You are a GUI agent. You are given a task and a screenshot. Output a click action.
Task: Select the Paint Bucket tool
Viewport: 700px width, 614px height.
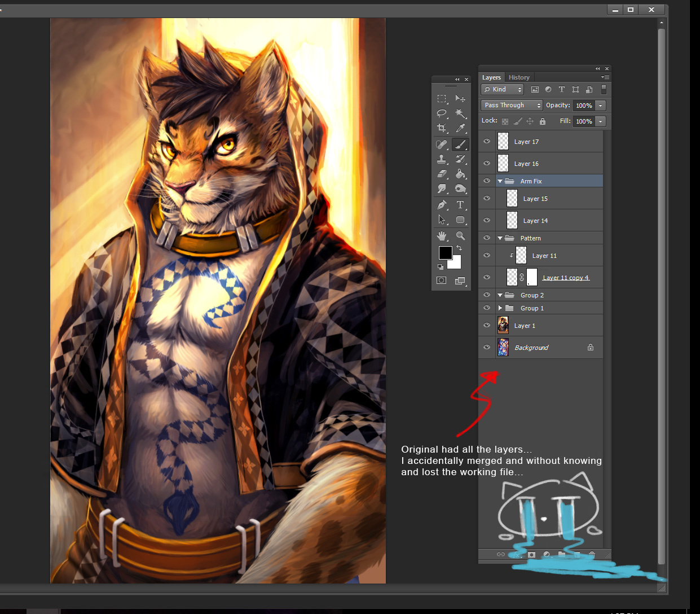(x=460, y=174)
